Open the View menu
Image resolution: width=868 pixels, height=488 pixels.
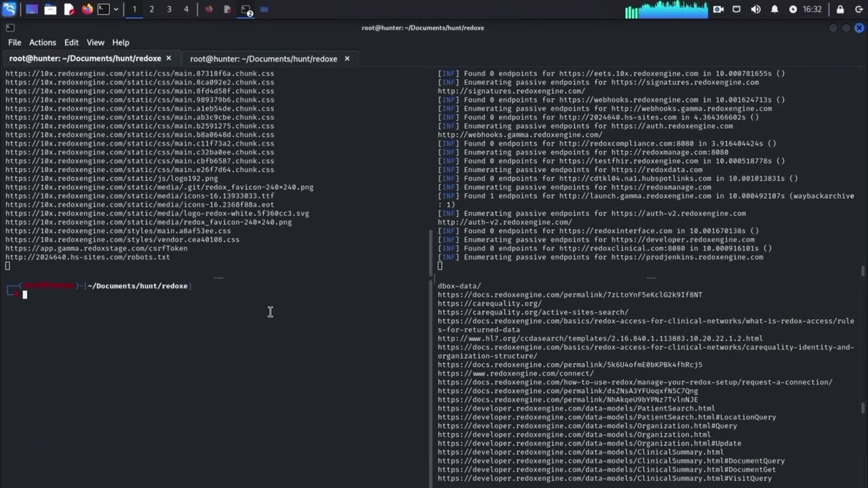coord(96,42)
